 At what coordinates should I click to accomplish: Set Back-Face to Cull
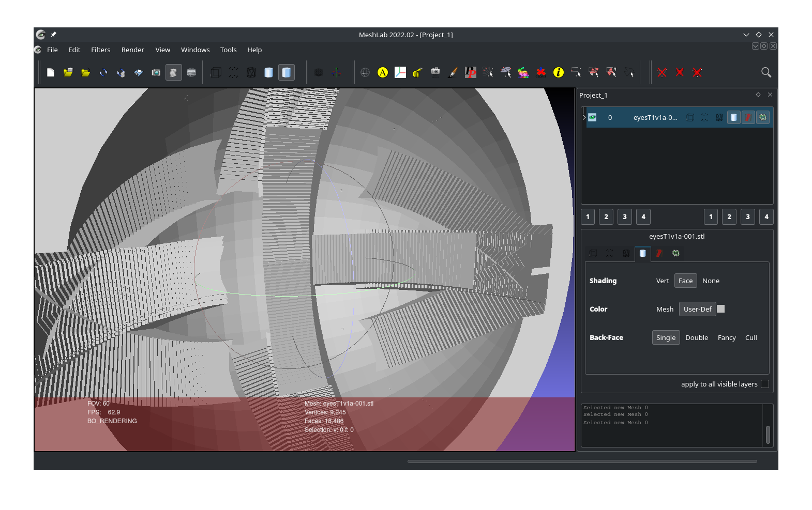(x=751, y=337)
